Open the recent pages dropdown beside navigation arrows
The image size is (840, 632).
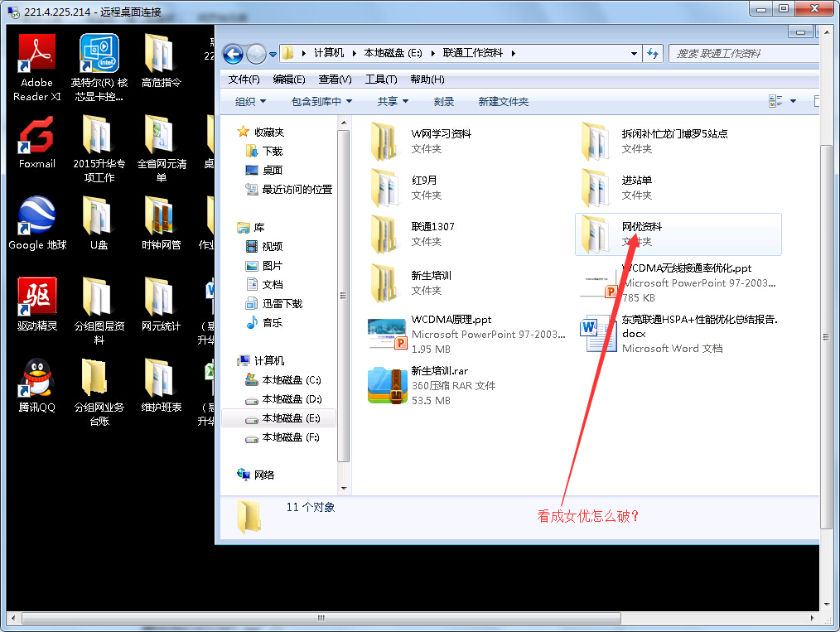273,54
